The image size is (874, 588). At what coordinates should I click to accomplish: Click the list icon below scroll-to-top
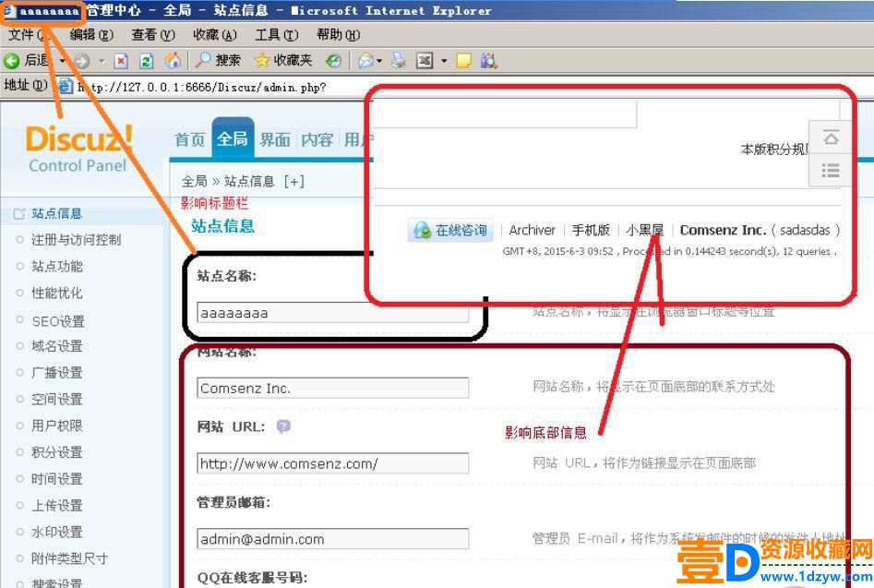coord(831,170)
